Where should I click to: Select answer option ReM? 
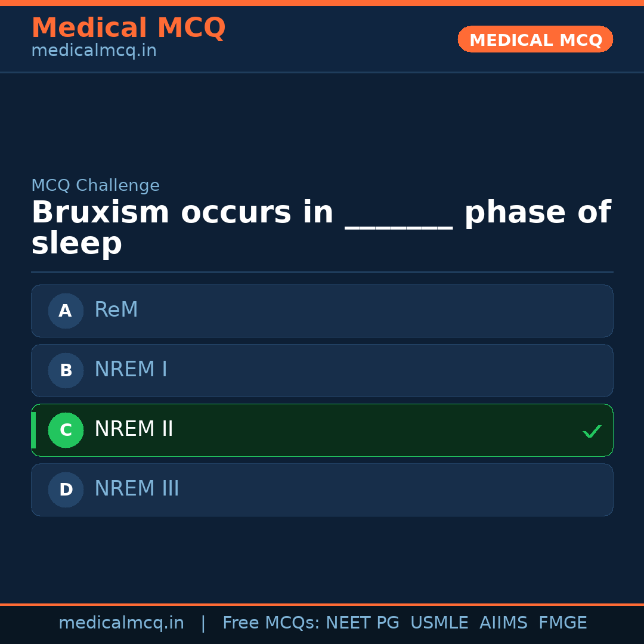pos(322,311)
